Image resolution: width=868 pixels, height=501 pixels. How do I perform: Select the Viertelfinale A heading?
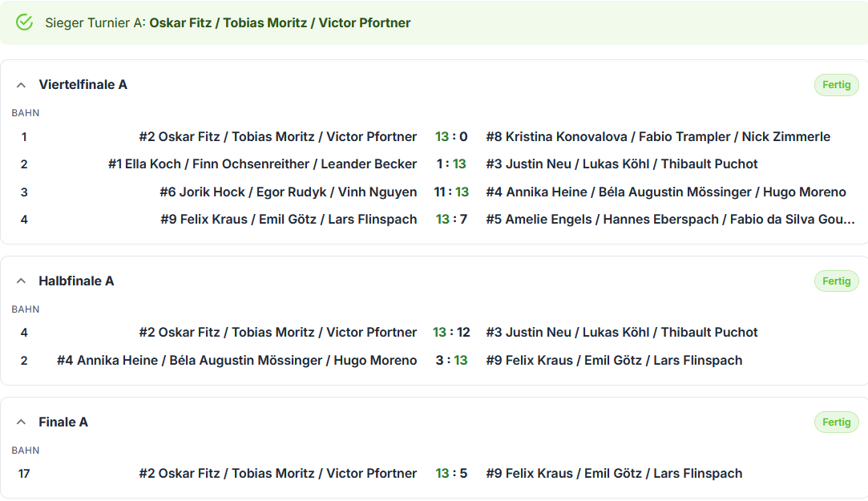point(83,85)
